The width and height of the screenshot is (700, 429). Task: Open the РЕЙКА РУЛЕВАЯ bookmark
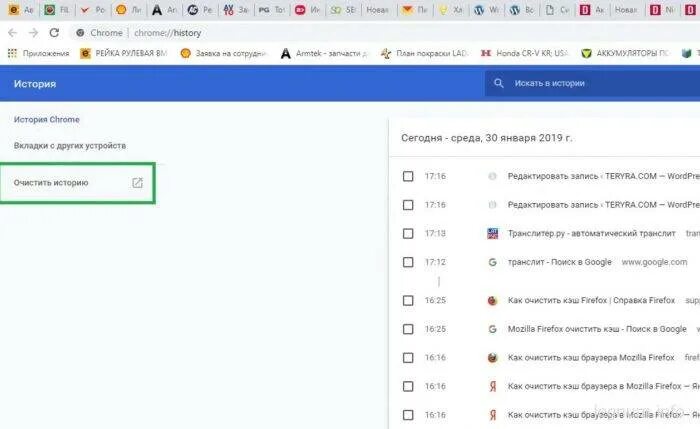pyautogui.click(x=123, y=53)
